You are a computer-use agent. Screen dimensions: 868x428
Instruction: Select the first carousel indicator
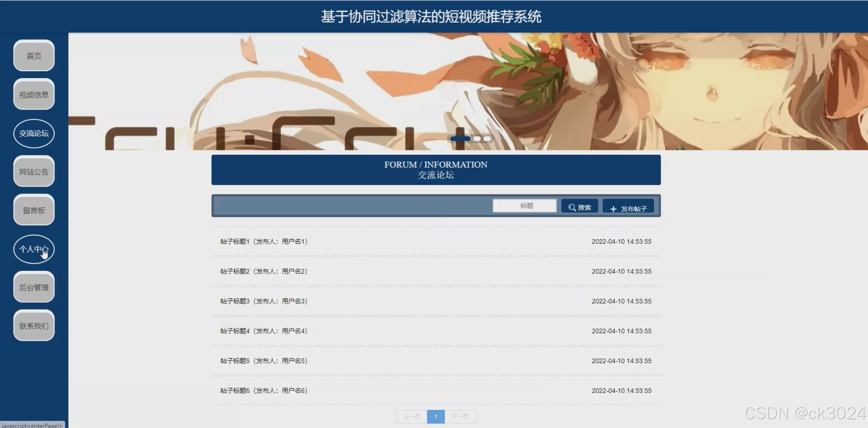tap(460, 139)
